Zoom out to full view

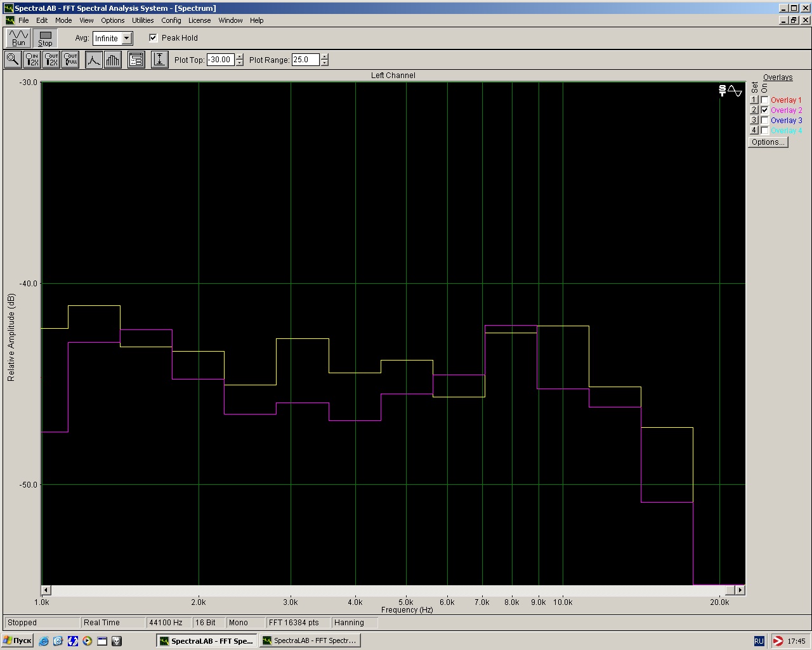pos(70,60)
